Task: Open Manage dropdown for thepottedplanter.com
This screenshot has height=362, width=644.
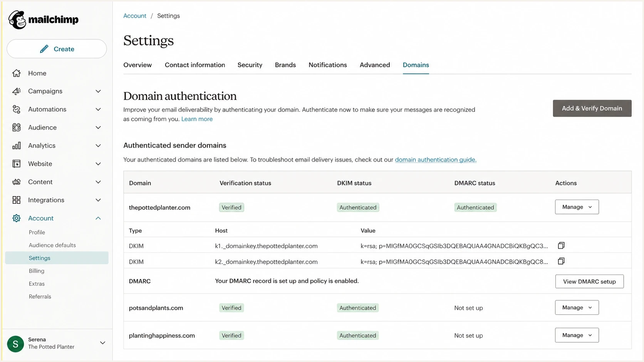Action: coord(577,207)
